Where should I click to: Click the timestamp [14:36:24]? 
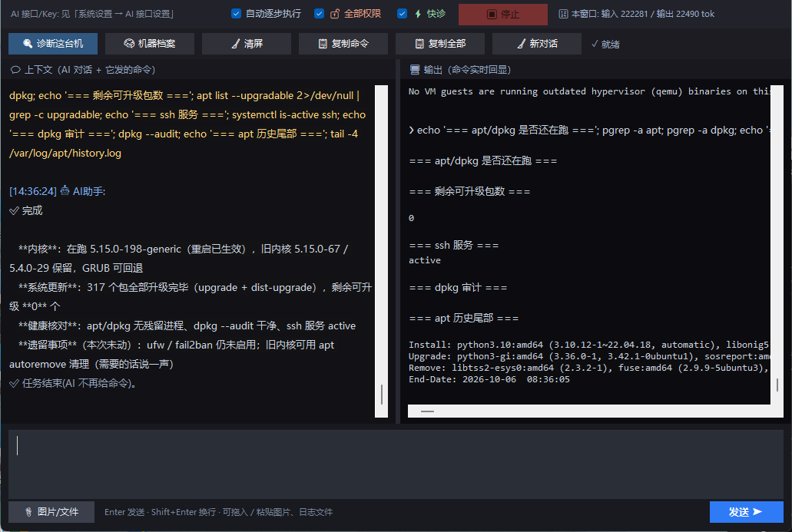click(33, 191)
